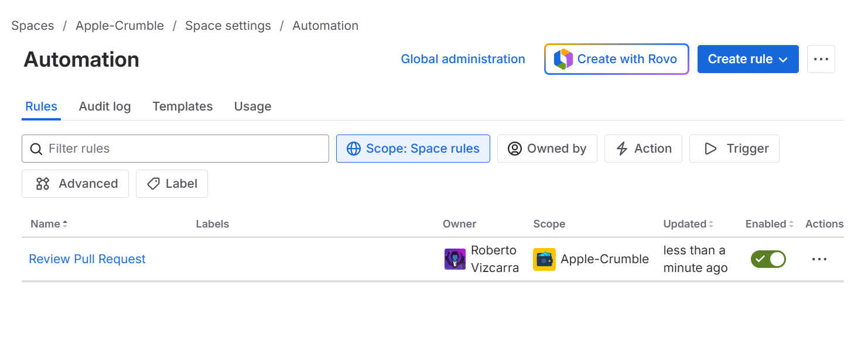Open the page-level more options ellipsis
Viewport: 868px width, 341px height.
(821, 59)
